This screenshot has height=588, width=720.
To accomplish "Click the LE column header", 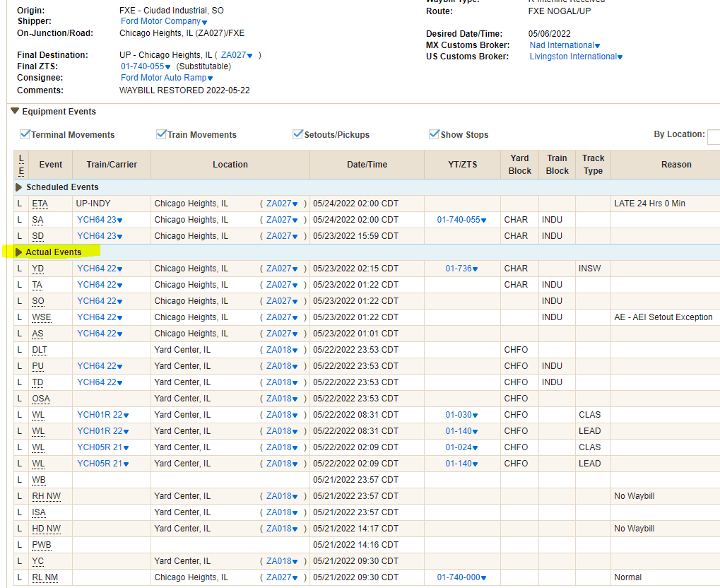I will tap(21, 165).
